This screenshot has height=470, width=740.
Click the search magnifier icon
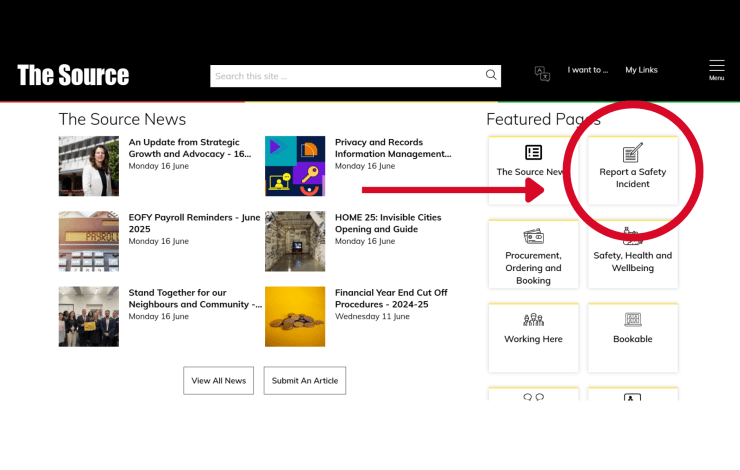(491, 75)
